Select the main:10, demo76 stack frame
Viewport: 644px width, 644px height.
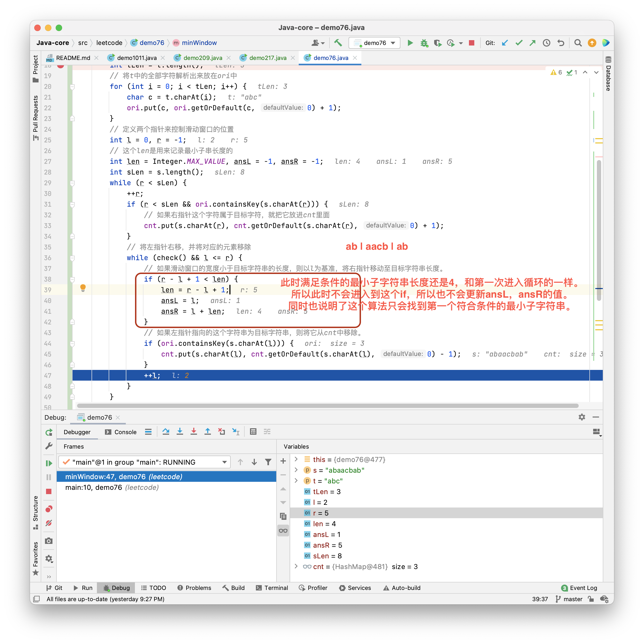coord(166,487)
